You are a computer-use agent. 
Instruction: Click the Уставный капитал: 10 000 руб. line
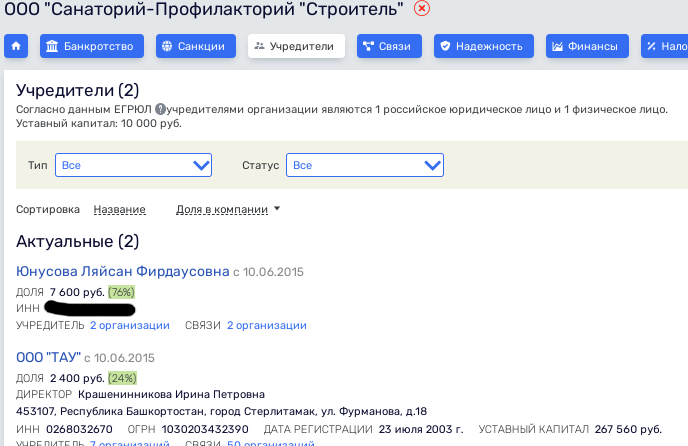[x=99, y=123]
